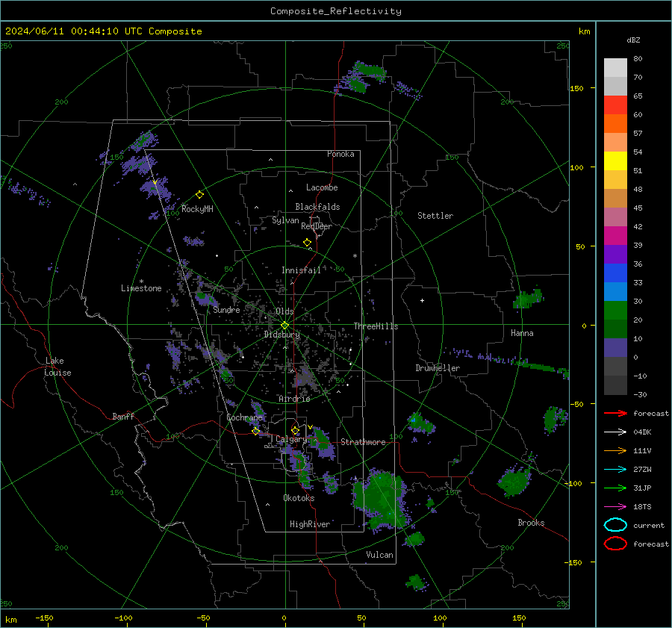The width and height of the screenshot is (672, 628).
Task: Click the Vulcan label
Action: click(379, 555)
